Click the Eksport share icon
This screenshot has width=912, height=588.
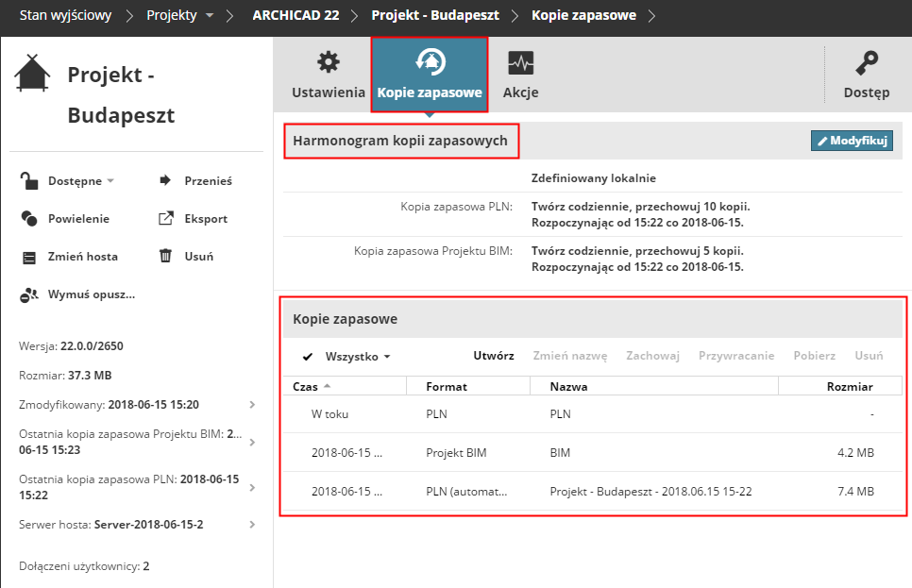pos(166,218)
